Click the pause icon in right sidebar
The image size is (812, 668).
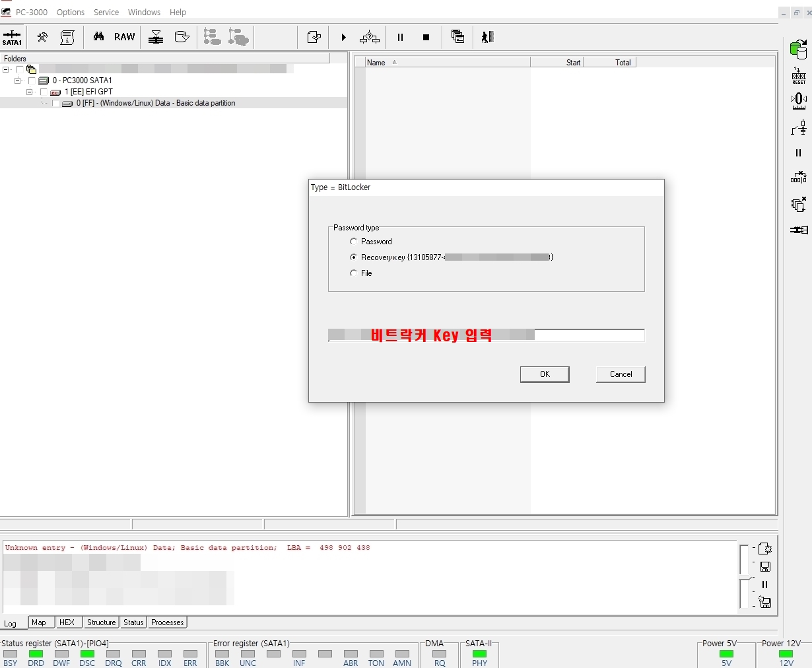799,152
